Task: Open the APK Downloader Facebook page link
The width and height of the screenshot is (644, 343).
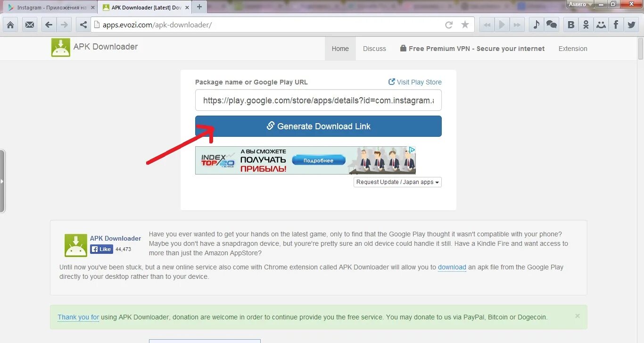Action: click(x=116, y=238)
